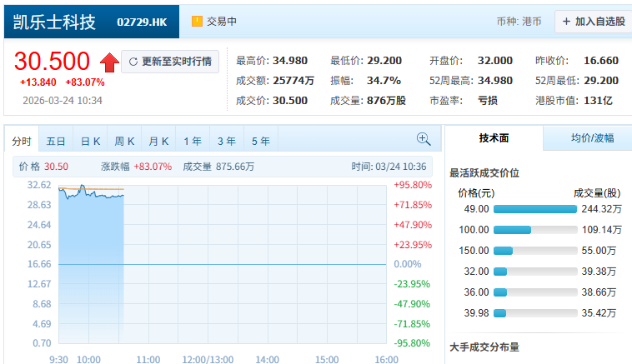Select the 技术面 panel tab
Viewport: 632px width, 364px height.
click(x=494, y=138)
